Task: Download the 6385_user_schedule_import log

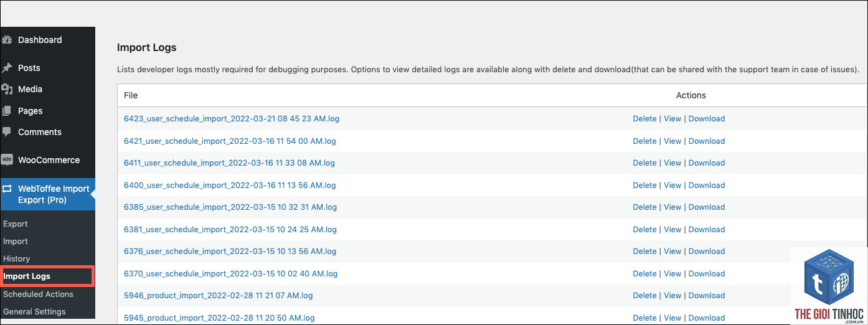Action: 707,207
